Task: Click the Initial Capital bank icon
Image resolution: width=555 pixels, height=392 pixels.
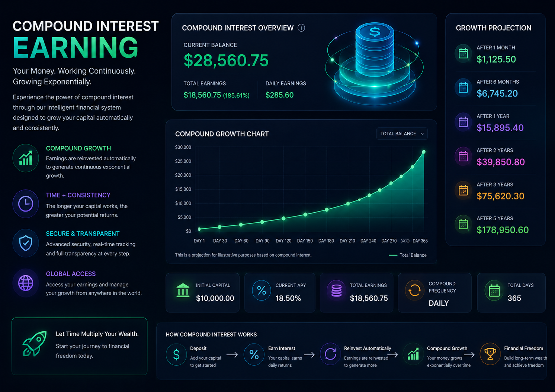Action: [x=183, y=290]
